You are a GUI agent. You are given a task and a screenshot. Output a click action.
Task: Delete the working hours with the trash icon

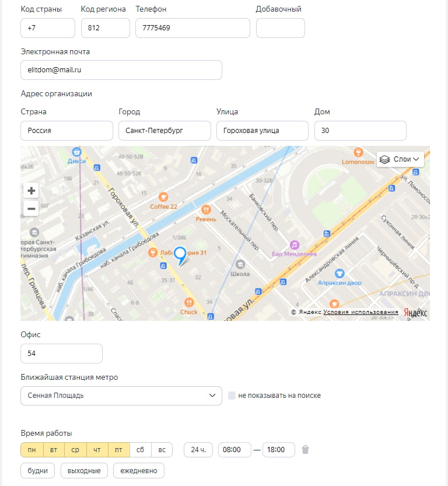[x=305, y=450]
